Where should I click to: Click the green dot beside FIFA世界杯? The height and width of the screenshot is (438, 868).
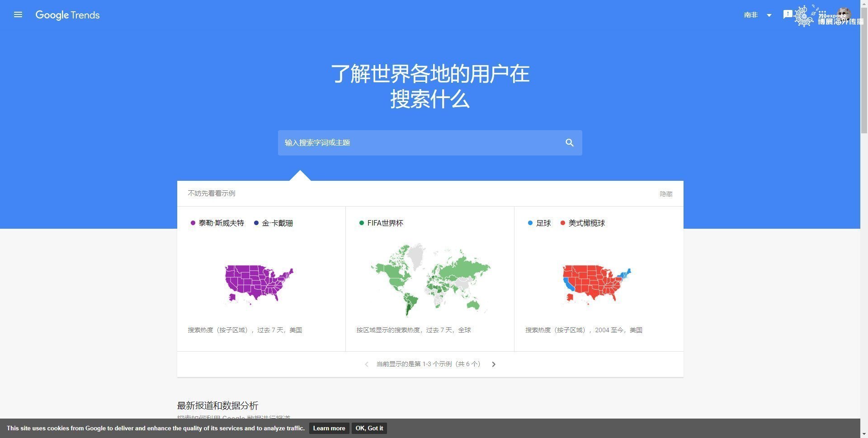click(361, 223)
